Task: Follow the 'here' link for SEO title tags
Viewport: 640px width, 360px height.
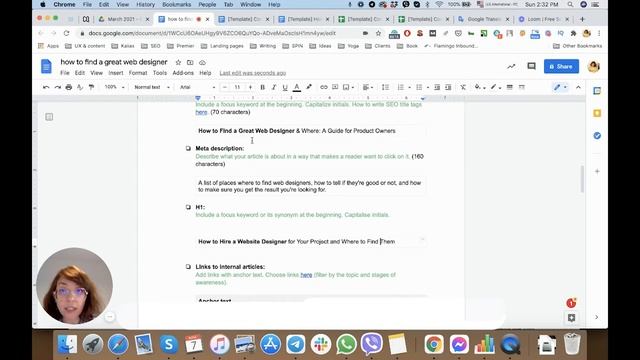Action: coord(201,112)
